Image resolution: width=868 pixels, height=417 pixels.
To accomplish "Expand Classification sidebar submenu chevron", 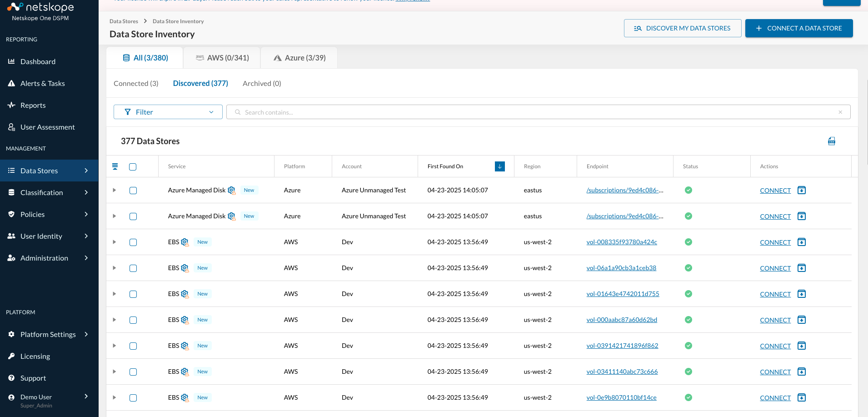I will coord(86,192).
